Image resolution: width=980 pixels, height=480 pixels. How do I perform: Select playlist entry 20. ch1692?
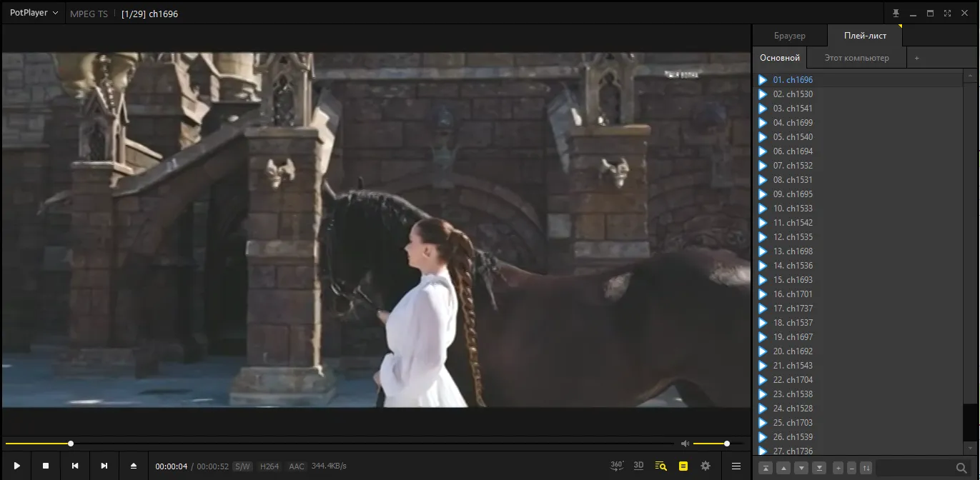[x=859, y=351]
